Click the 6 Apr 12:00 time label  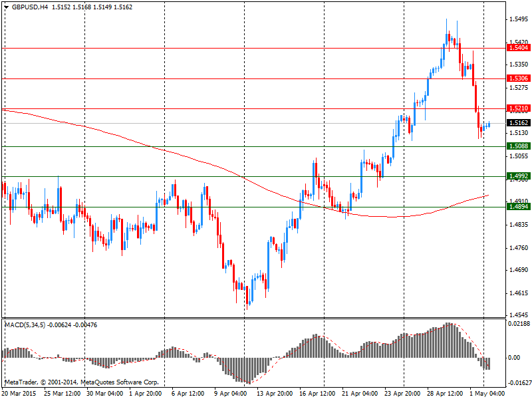[188, 394]
